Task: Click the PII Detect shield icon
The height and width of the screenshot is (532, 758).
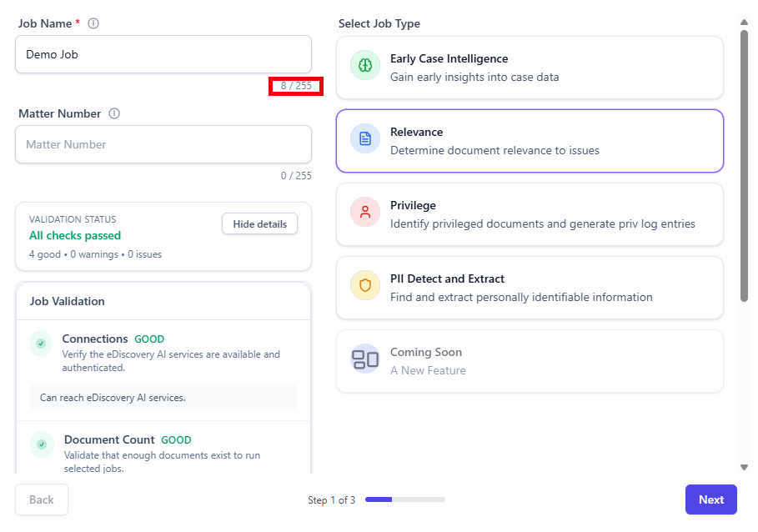Action: (x=364, y=285)
